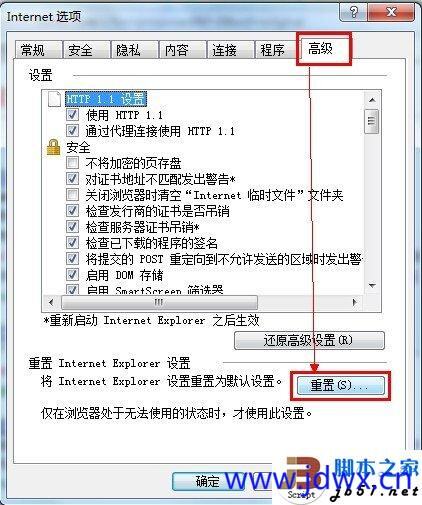
Task: Switch to the 连接 tab
Action: [224, 50]
